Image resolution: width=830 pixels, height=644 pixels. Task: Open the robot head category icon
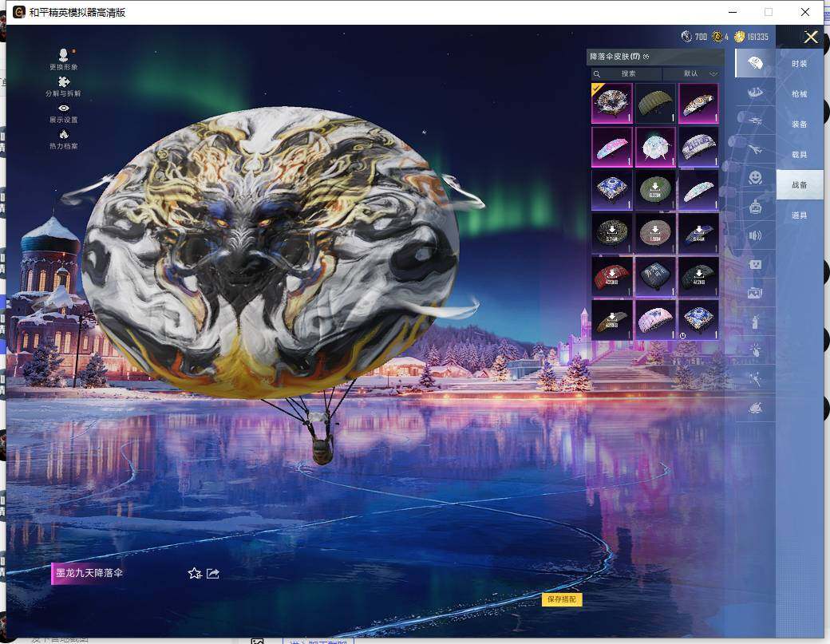(755, 207)
